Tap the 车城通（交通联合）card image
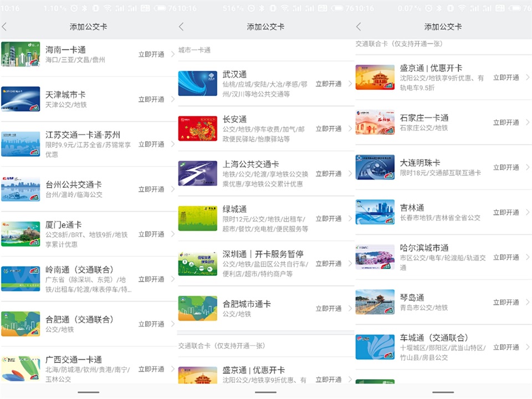The image size is (532, 399). point(375,347)
